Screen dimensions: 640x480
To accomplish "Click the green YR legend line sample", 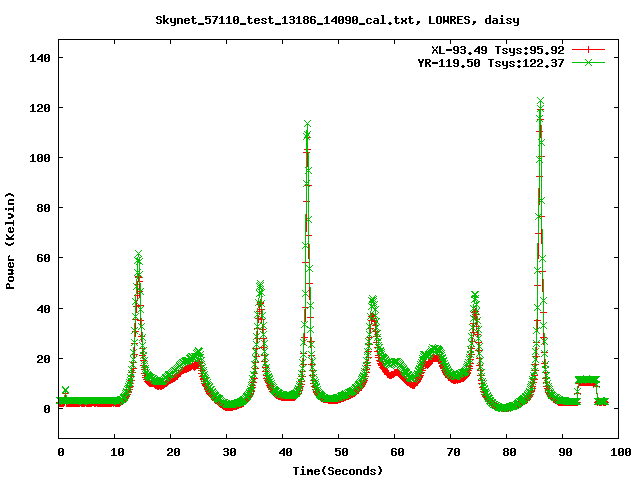I will pos(588,62).
